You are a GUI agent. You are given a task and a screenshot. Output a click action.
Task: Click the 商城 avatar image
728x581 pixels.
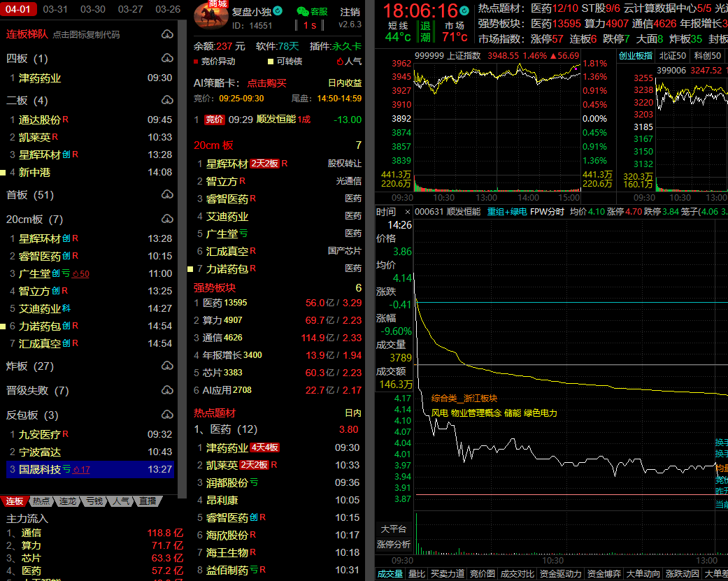(x=210, y=16)
